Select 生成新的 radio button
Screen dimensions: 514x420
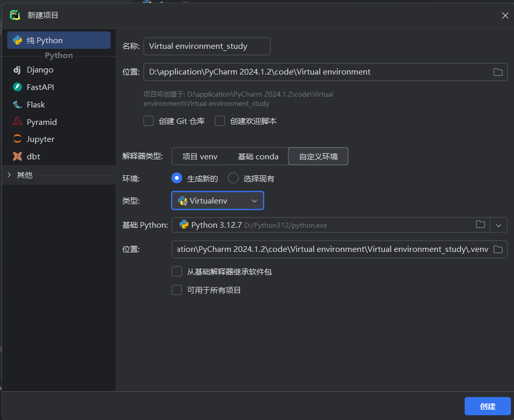click(177, 178)
